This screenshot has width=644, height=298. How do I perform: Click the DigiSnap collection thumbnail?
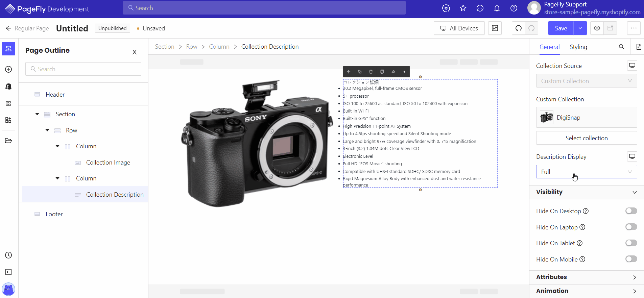pos(546,117)
